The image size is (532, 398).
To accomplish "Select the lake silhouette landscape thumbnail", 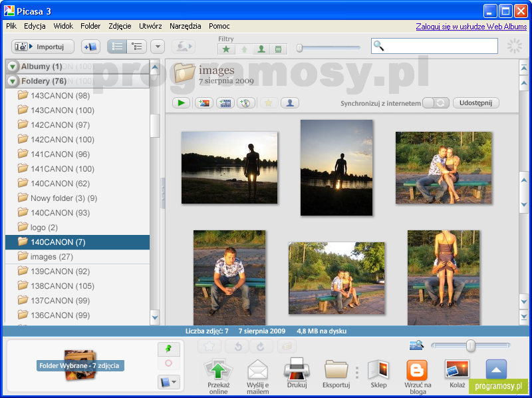I will 229,168.
